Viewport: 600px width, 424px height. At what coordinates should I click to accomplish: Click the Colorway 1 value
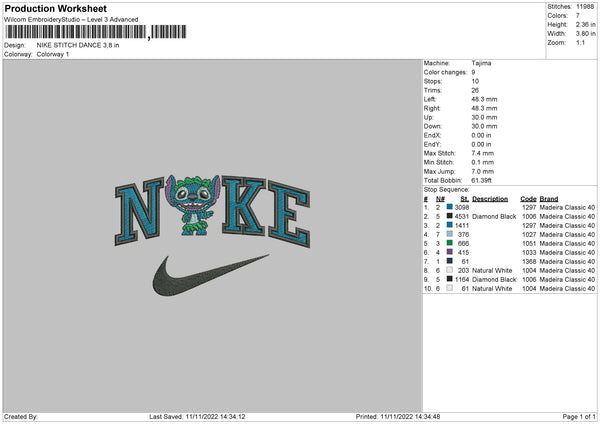pos(53,54)
